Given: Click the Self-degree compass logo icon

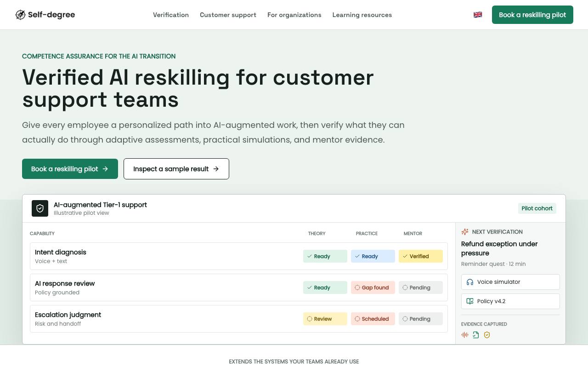Looking at the screenshot, I should click(20, 15).
